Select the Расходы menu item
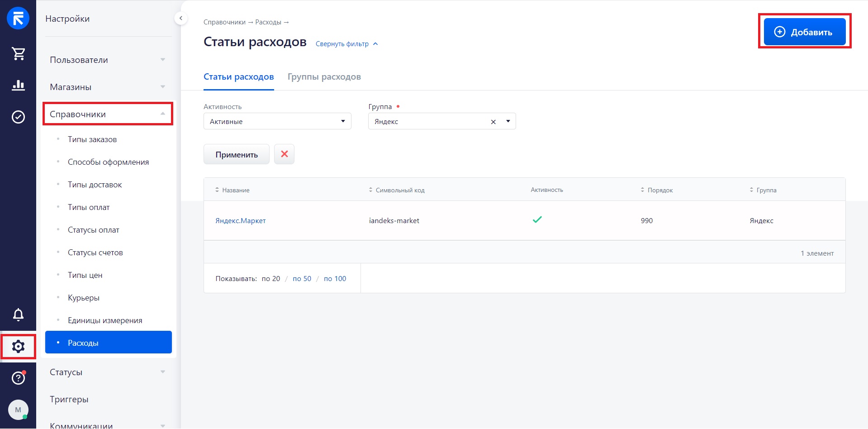This screenshot has height=429, width=868. 109,342
